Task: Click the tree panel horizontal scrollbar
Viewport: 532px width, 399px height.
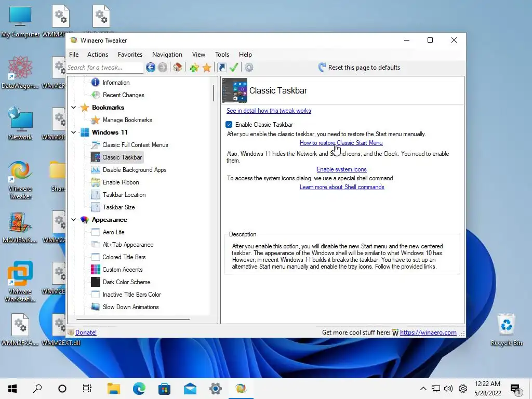Action: (133, 320)
